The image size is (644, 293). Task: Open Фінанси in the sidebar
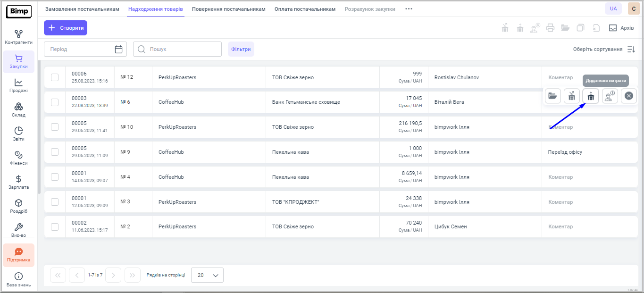pos(18,158)
